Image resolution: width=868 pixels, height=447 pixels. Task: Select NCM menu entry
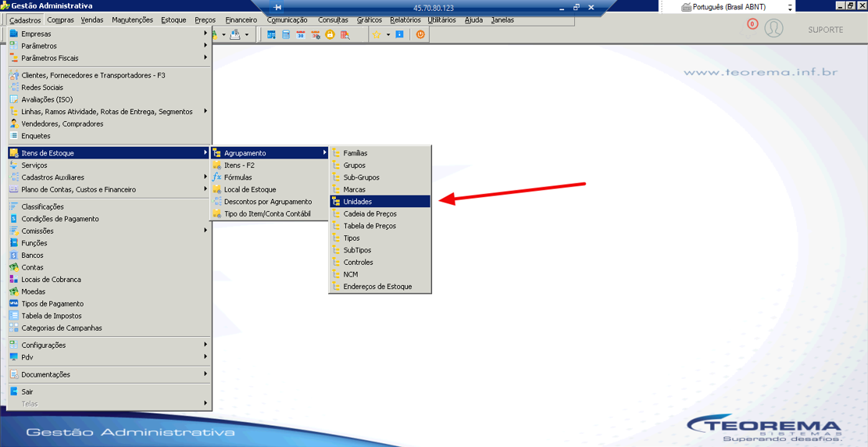click(x=380, y=274)
